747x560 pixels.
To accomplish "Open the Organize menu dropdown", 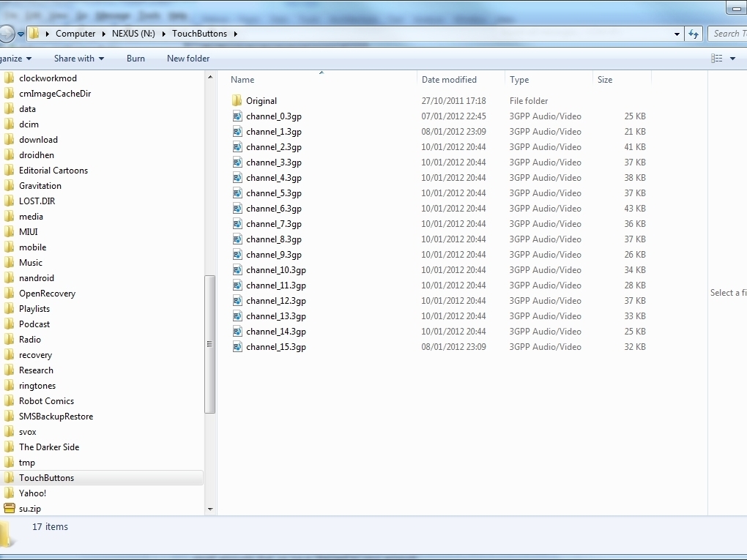I will [15, 58].
